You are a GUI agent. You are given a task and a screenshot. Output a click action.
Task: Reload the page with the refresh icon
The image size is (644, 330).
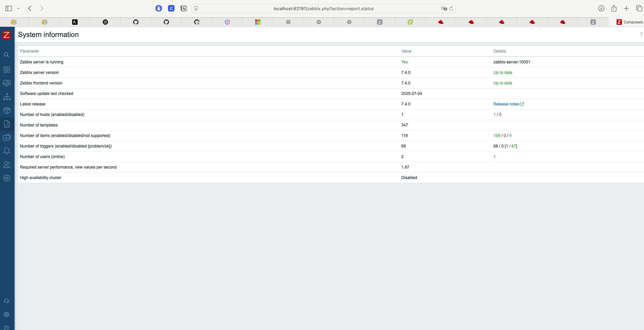coord(452,8)
